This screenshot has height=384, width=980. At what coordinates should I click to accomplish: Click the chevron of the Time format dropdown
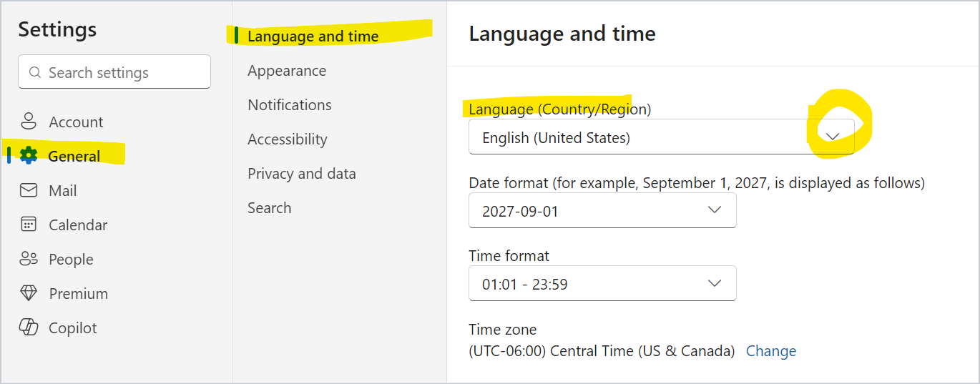714,283
